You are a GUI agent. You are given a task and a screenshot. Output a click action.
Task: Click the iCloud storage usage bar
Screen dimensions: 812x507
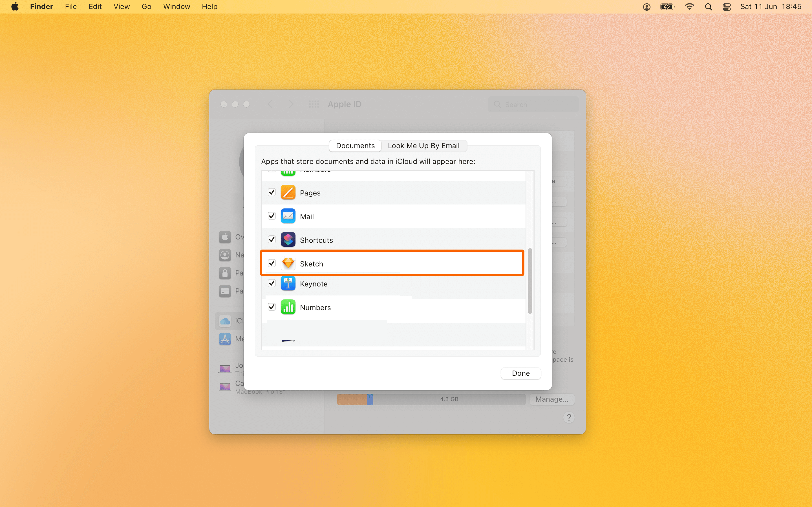431,399
